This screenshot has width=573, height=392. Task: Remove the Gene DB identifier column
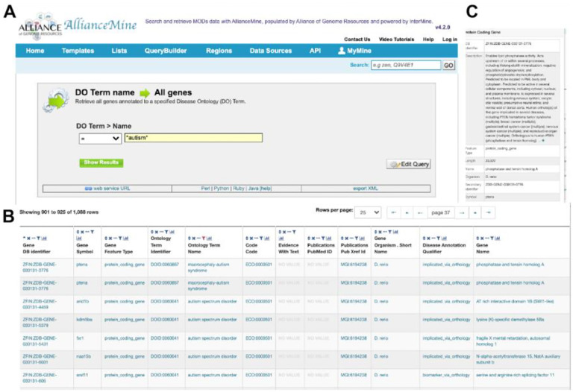[28, 238]
